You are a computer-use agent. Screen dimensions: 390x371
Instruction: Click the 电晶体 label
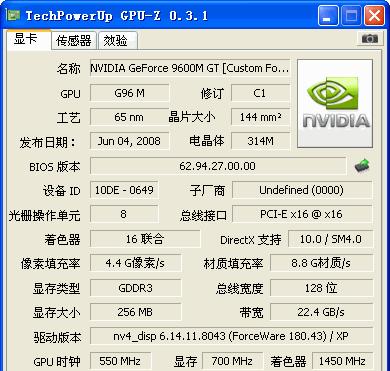pos(206,142)
